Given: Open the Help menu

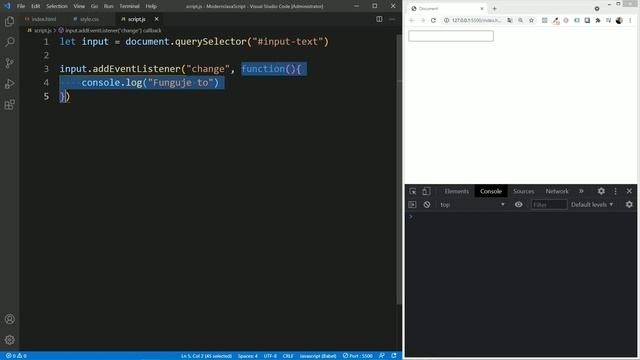Looking at the screenshot, I should click(151, 6).
